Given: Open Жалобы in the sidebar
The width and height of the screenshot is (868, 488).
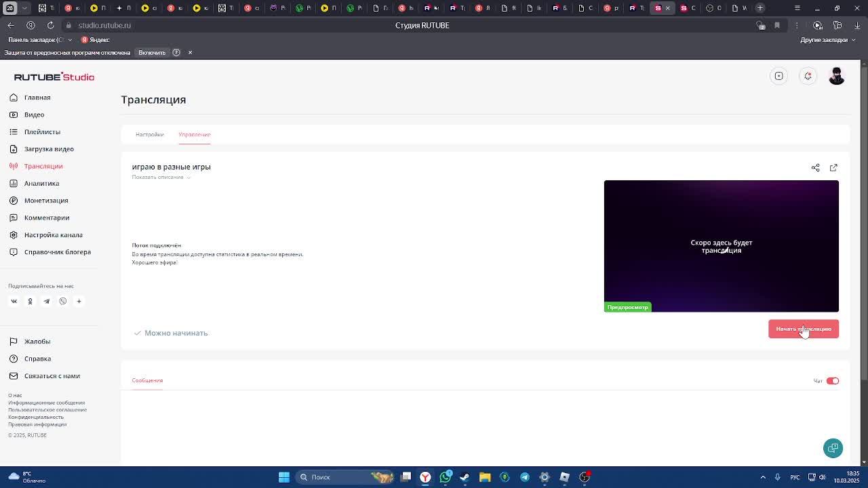Looking at the screenshot, I should (x=30, y=342).
